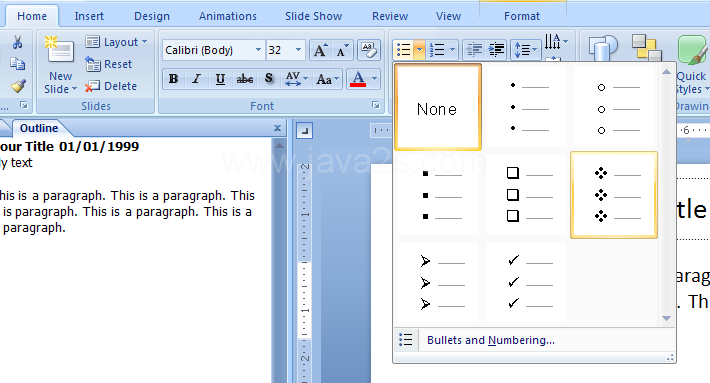Toggle Italic formatting
Viewport: 710px width, 383px height.
[x=196, y=79]
